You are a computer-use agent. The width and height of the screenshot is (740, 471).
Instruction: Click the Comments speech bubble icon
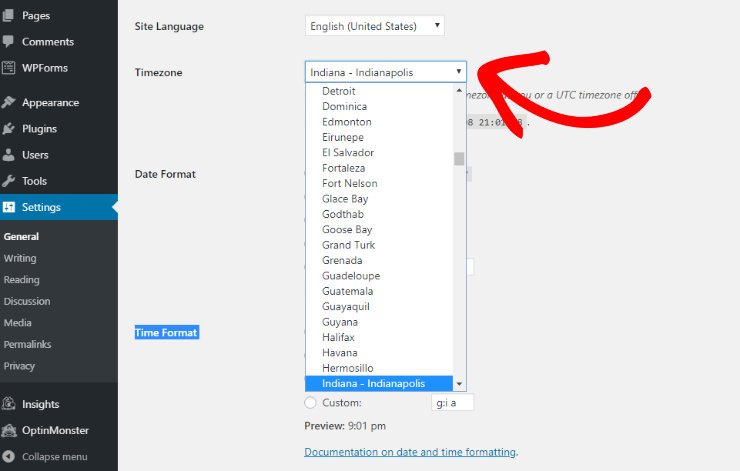9,42
